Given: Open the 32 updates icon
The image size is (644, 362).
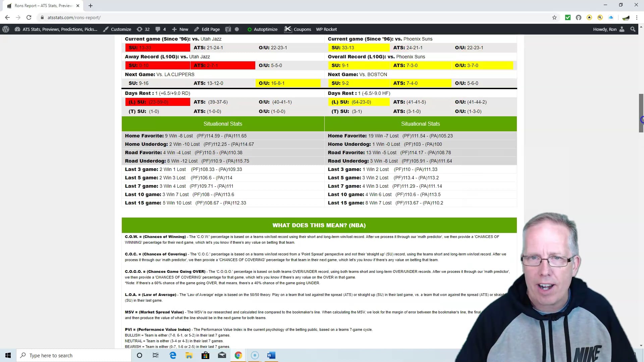Looking at the screenshot, I should 143,29.
